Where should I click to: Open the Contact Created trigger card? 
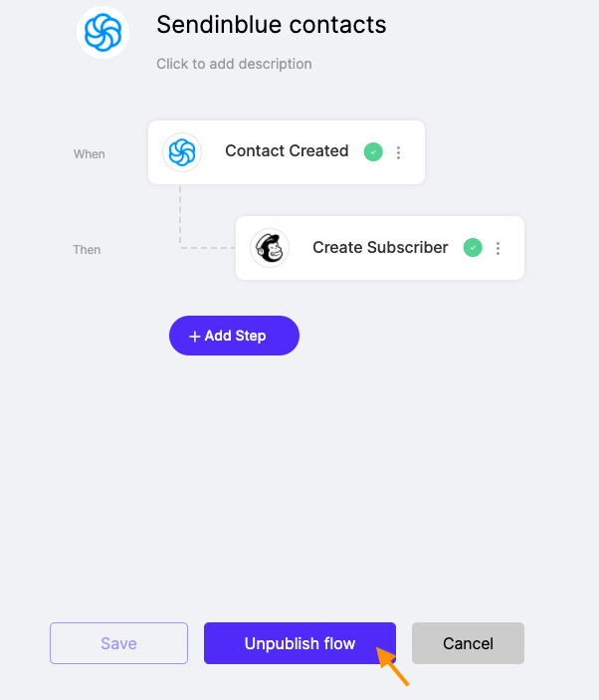[x=287, y=152]
